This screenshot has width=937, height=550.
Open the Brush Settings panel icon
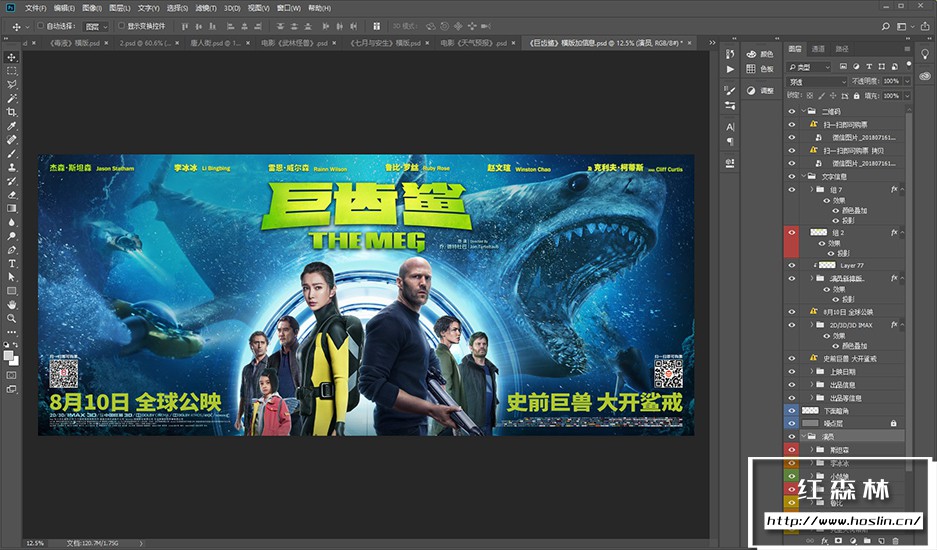pos(730,90)
